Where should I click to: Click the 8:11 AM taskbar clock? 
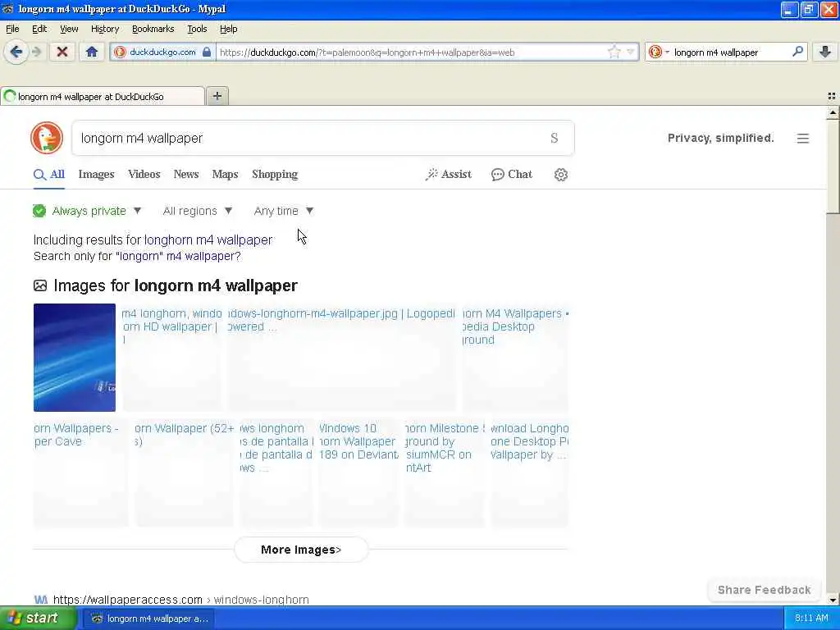point(811,619)
